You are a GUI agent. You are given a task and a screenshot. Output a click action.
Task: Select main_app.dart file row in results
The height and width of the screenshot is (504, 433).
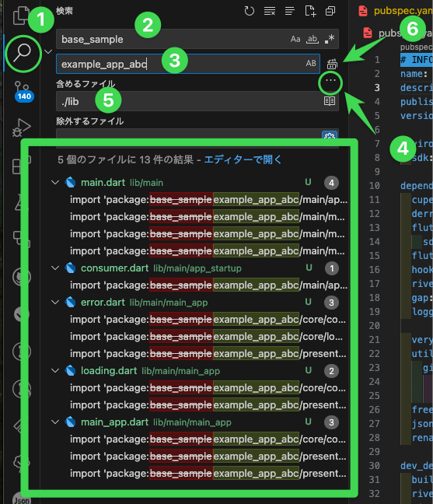point(199,422)
